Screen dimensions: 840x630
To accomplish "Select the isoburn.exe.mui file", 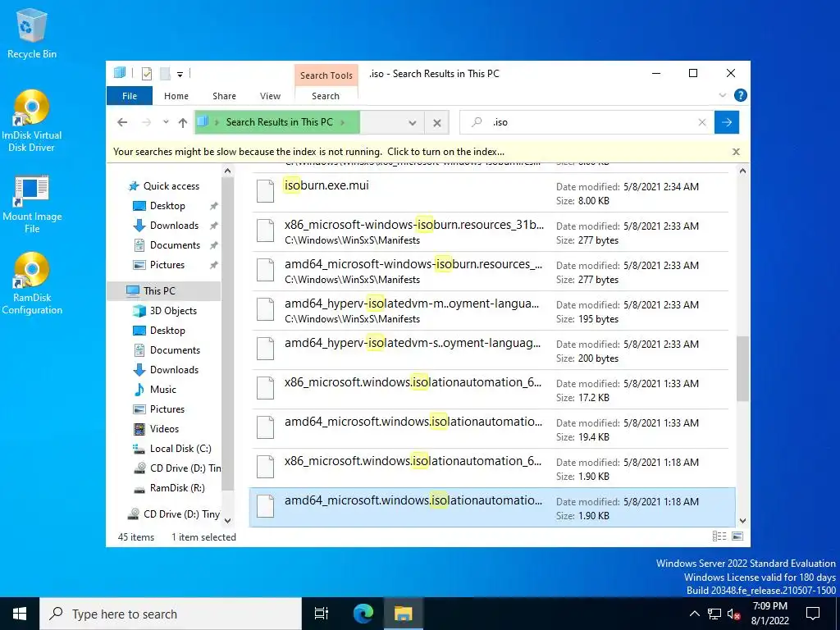I will coord(491,193).
